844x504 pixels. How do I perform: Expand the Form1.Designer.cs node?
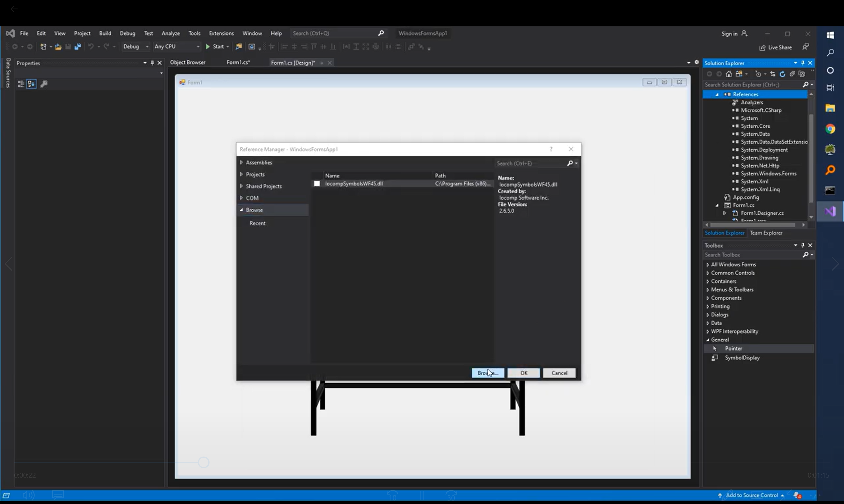(x=724, y=213)
